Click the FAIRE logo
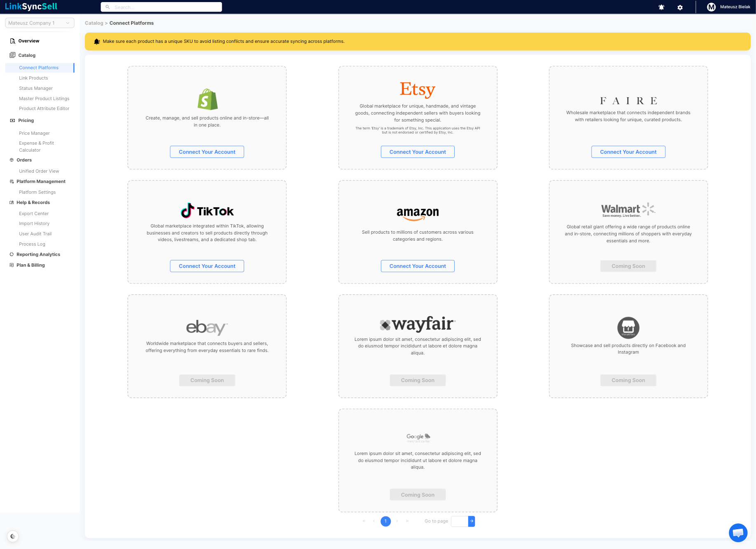756x549 pixels. (628, 101)
